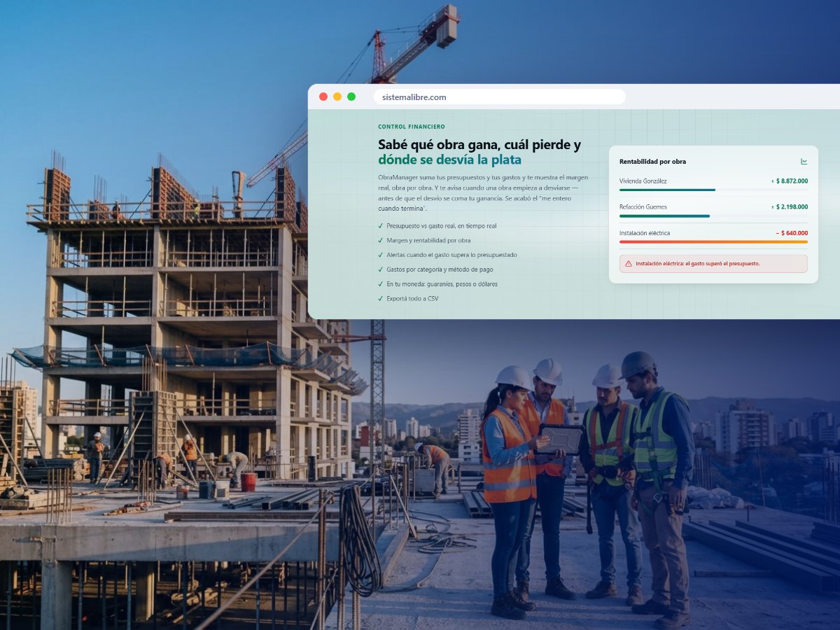Click the 'CONTROL FINANCIERO' label
The image size is (840, 630).
pos(412,127)
